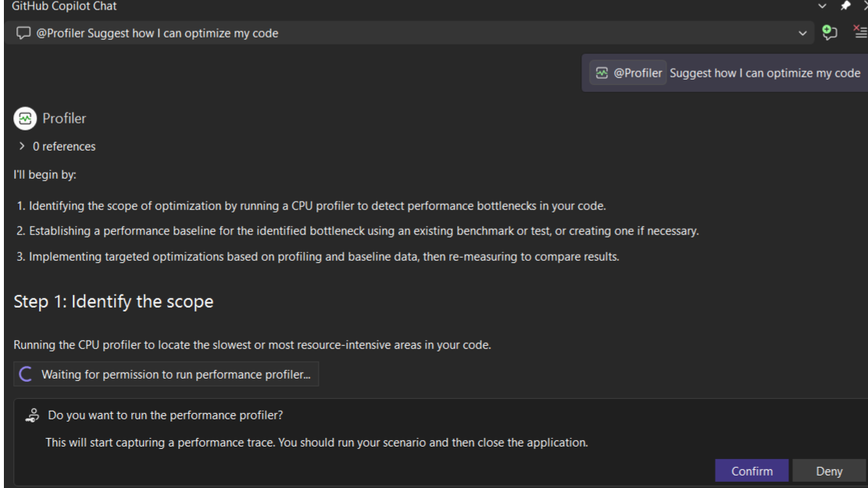Viewport: 868px width, 488px height.
Task: Start a new chat with the green plus icon
Action: tap(829, 33)
